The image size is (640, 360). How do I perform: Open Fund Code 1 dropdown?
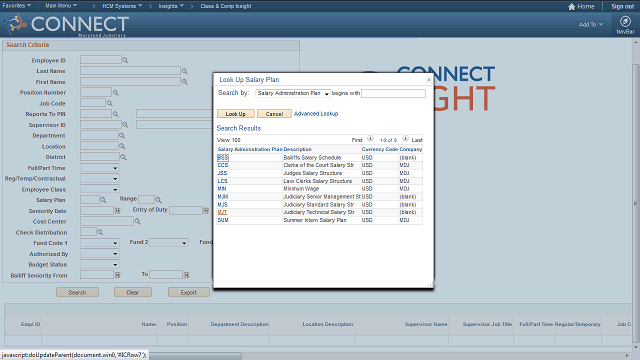(100, 243)
